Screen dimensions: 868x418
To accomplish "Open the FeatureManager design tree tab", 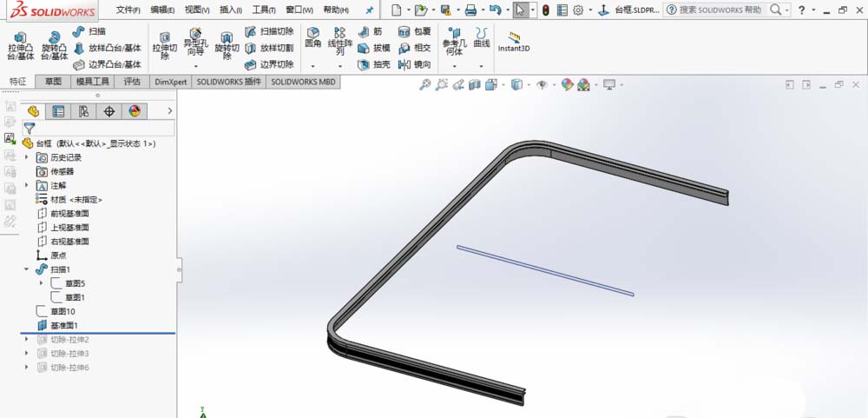I will tap(33, 111).
